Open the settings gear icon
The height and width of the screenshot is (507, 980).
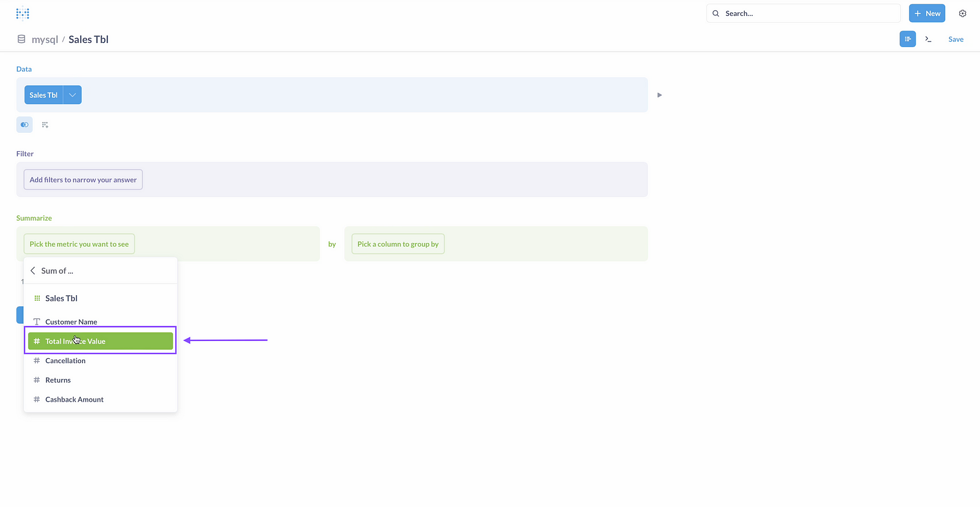(962, 13)
